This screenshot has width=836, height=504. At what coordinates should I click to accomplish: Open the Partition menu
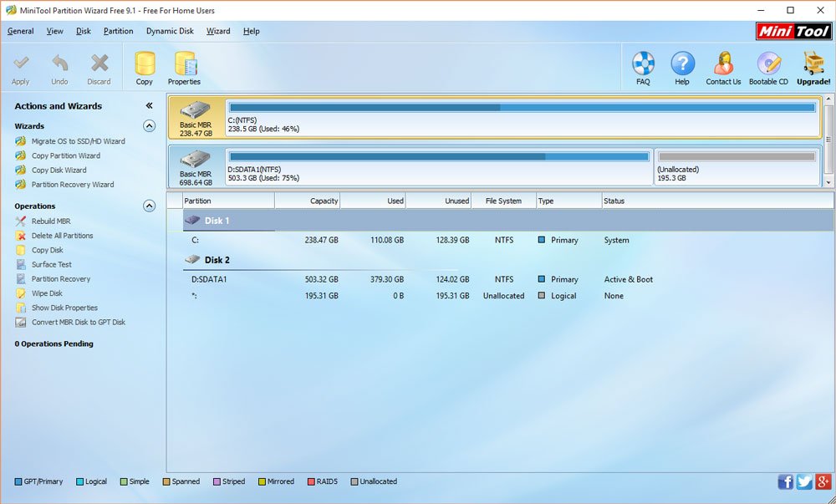[x=119, y=31]
